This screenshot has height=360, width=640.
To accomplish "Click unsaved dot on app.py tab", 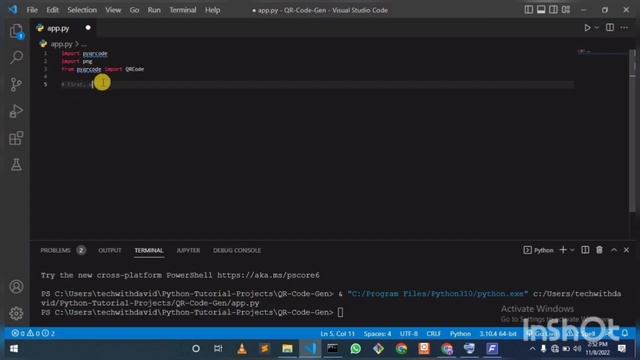I will click(x=88, y=28).
